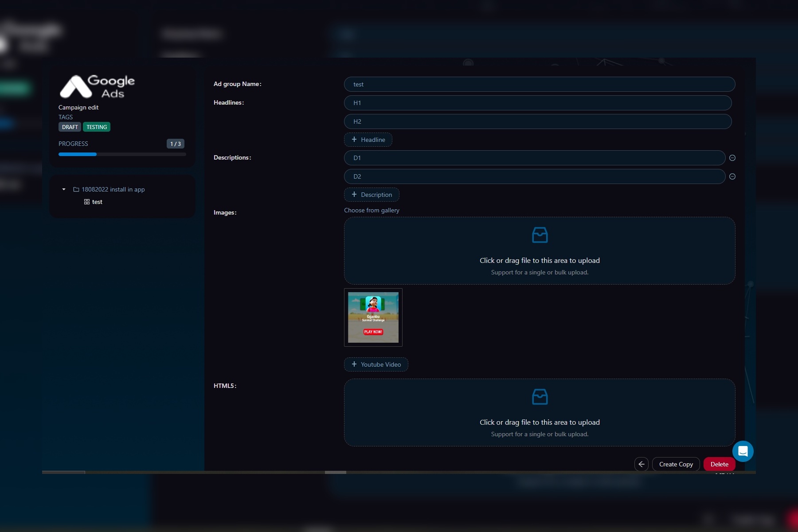Remove the D1 description with minus icon
Viewport: 798px width, 532px height.
pos(732,158)
